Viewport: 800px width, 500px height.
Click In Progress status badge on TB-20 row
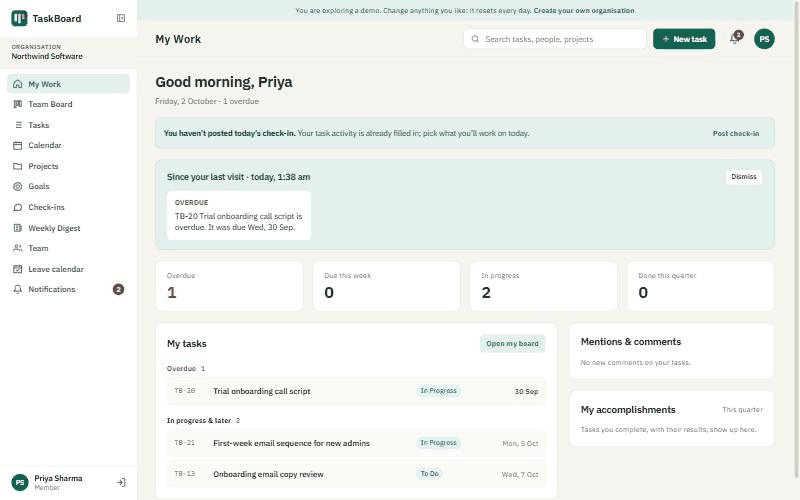[438, 391]
